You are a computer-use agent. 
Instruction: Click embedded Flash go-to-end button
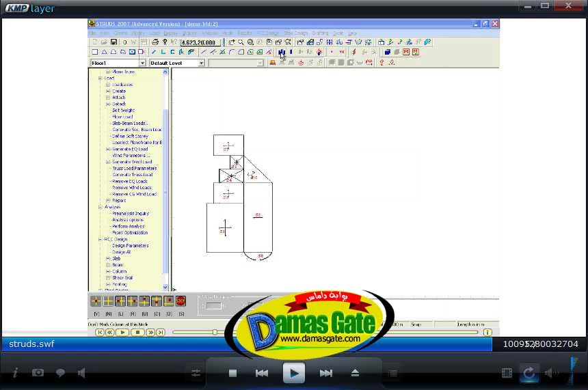point(160,333)
